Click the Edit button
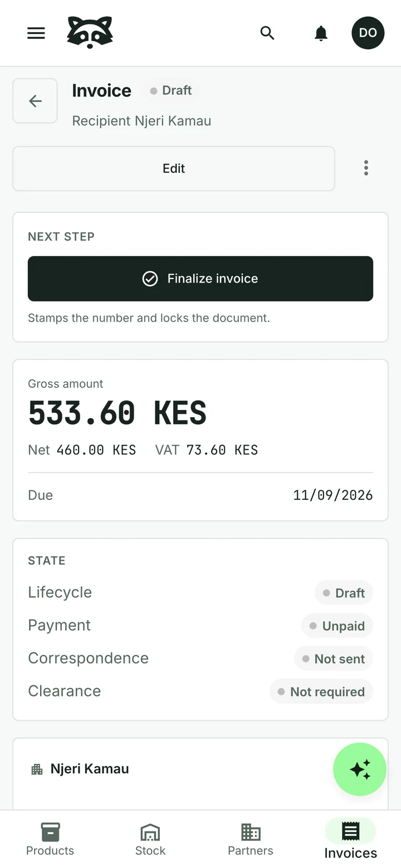The width and height of the screenshot is (401, 868). coord(174,169)
